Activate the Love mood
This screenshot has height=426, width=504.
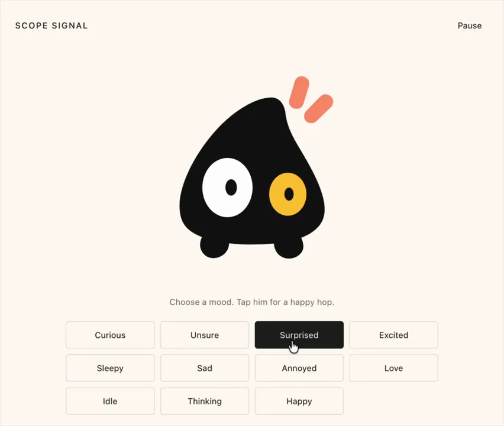pos(393,368)
